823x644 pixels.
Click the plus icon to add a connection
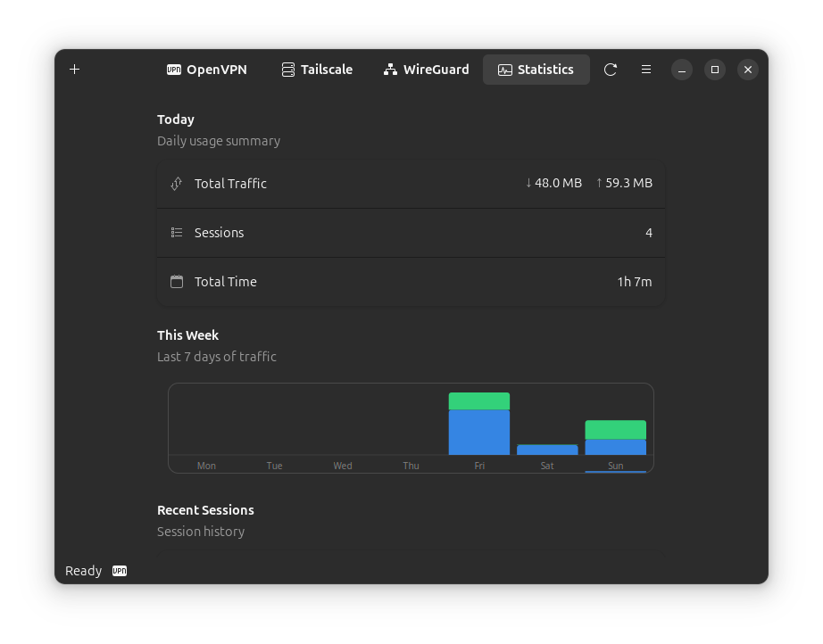[74, 69]
